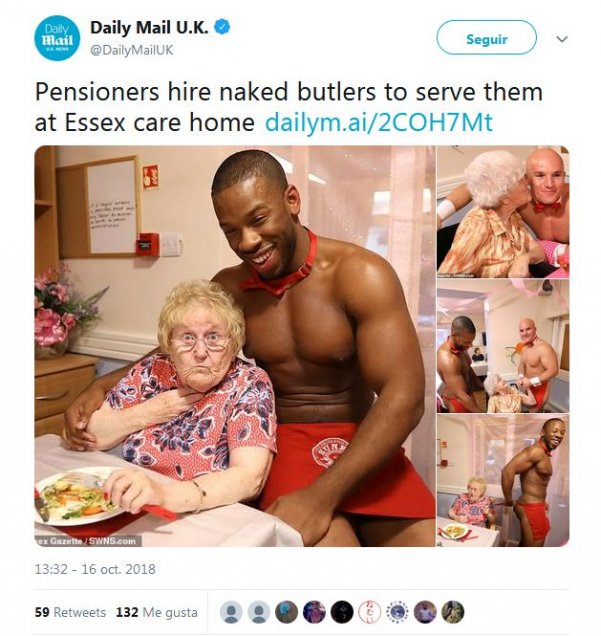
Task: Open the white avatar with red symbol
Action: point(370,612)
